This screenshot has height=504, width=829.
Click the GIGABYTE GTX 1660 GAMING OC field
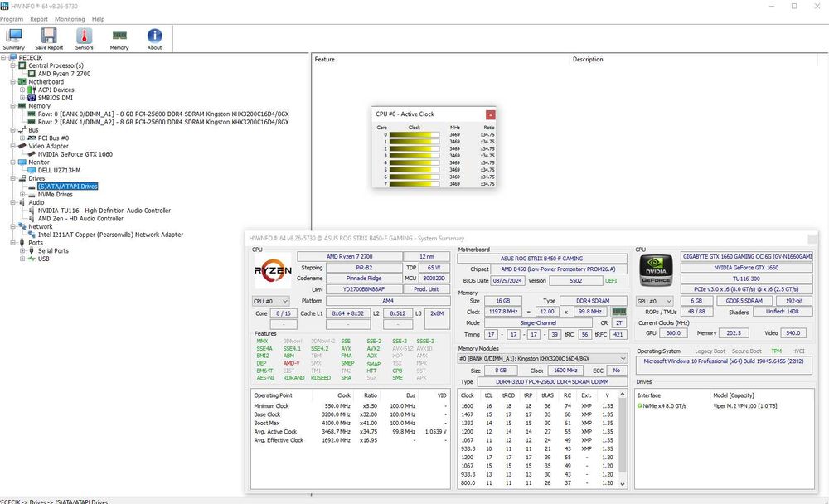(x=747, y=256)
